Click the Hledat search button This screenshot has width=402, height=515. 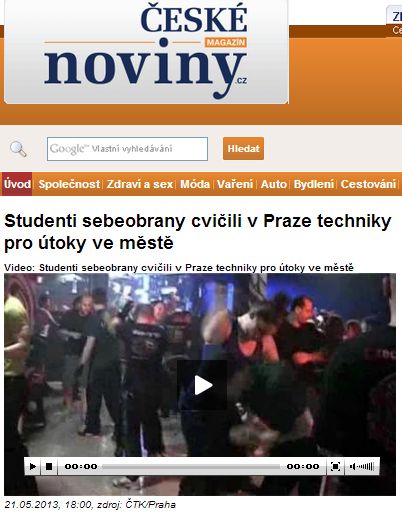pos(243,148)
